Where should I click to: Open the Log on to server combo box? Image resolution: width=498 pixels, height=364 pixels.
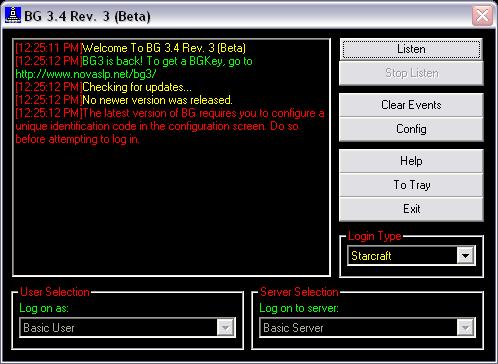pyautogui.click(x=367, y=328)
